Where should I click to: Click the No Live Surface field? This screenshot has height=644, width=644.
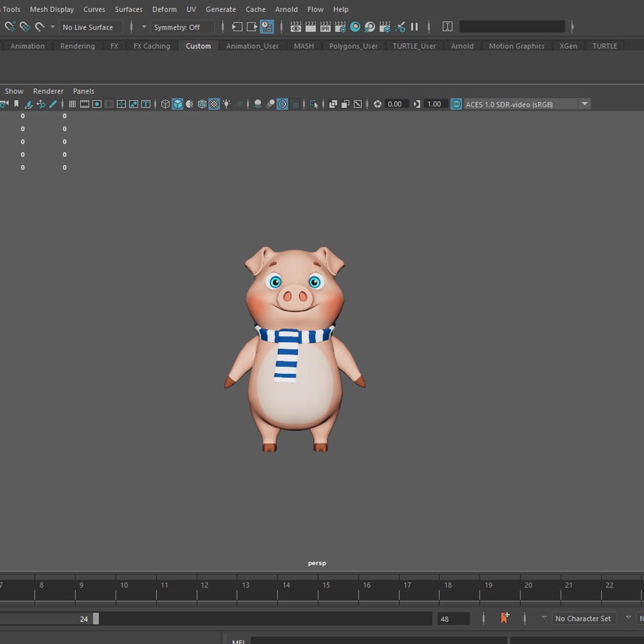91,27
